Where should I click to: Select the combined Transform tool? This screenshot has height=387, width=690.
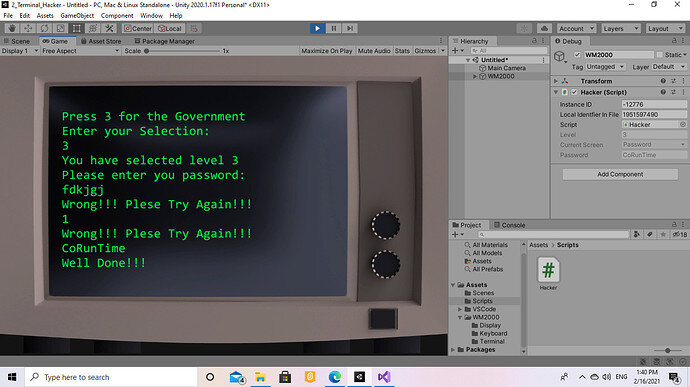pyautogui.click(x=93, y=28)
